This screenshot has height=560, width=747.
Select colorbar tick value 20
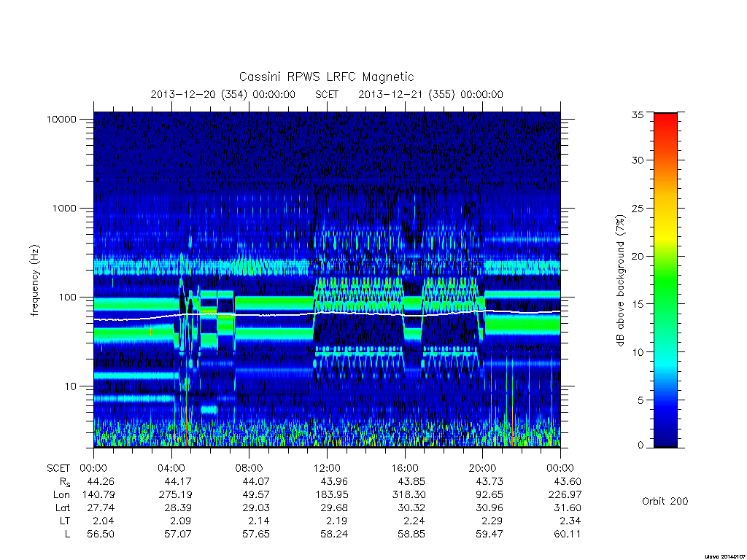pyautogui.click(x=637, y=256)
